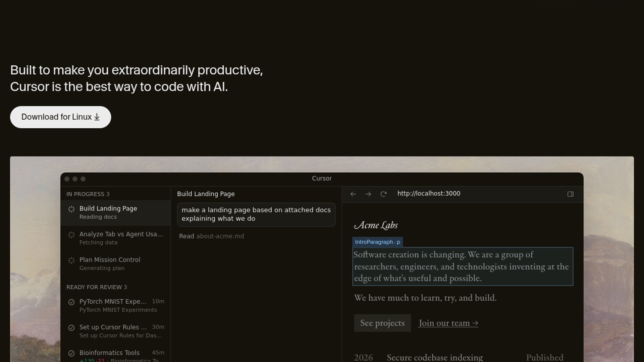Open the Join our team link
Screen dimensions: 644x362
[448, 323]
